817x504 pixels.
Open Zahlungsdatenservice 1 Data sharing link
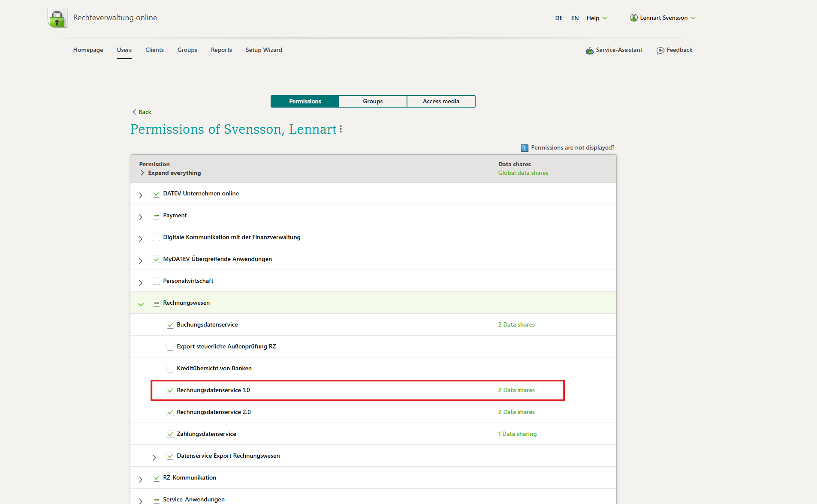pyautogui.click(x=517, y=434)
